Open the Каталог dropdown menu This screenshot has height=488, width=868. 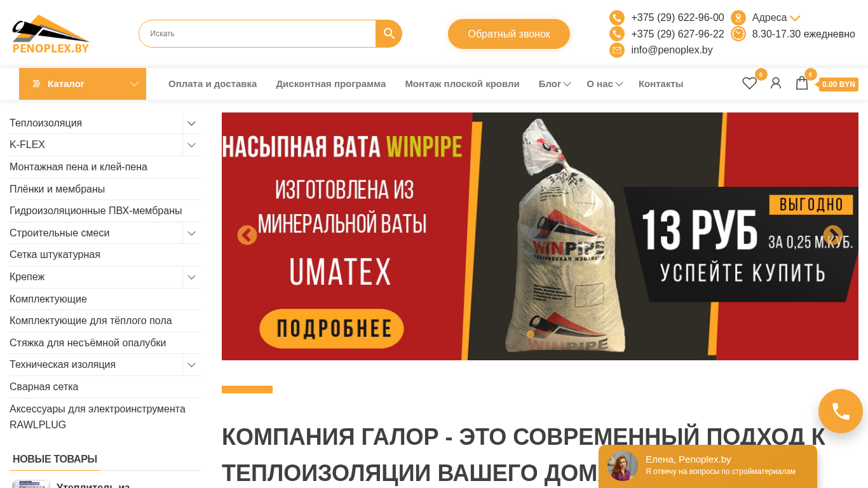pos(83,84)
